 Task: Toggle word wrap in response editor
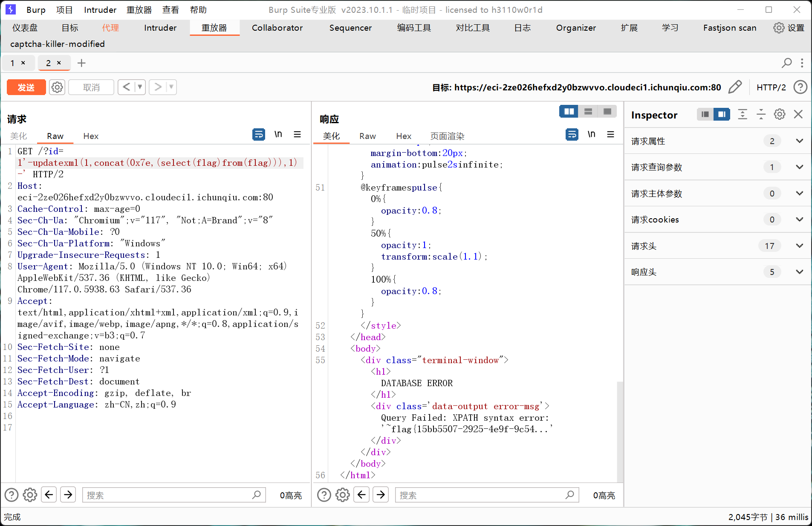(x=572, y=134)
